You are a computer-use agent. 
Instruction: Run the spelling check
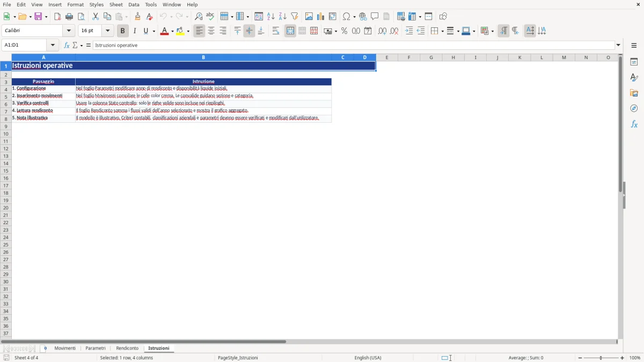pyautogui.click(x=210, y=17)
